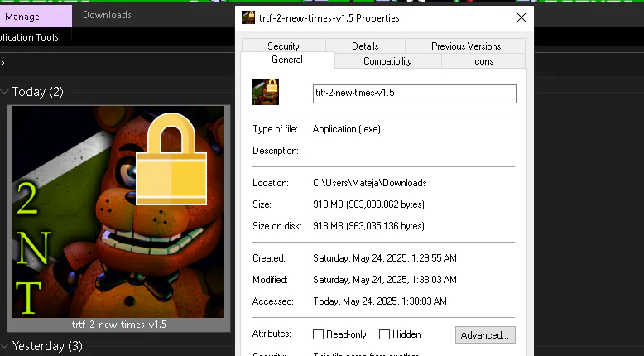Image resolution: width=644 pixels, height=356 pixels.
Task: Close the Properties dialog
Action: 521,17
